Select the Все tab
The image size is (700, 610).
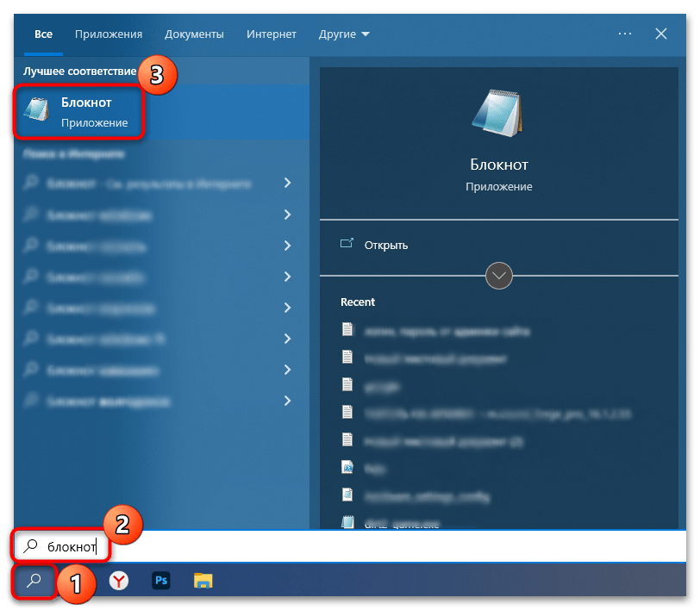click(x=43, y=34)
